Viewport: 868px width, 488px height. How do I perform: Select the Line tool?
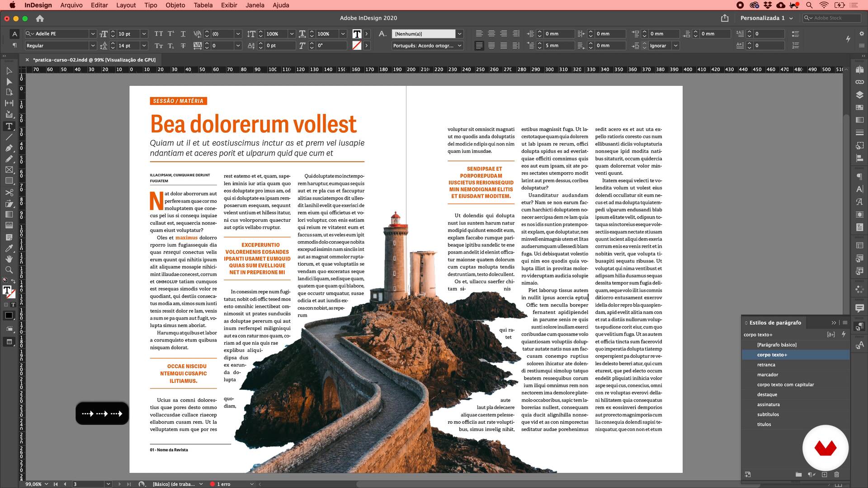(x=9, y=137)
